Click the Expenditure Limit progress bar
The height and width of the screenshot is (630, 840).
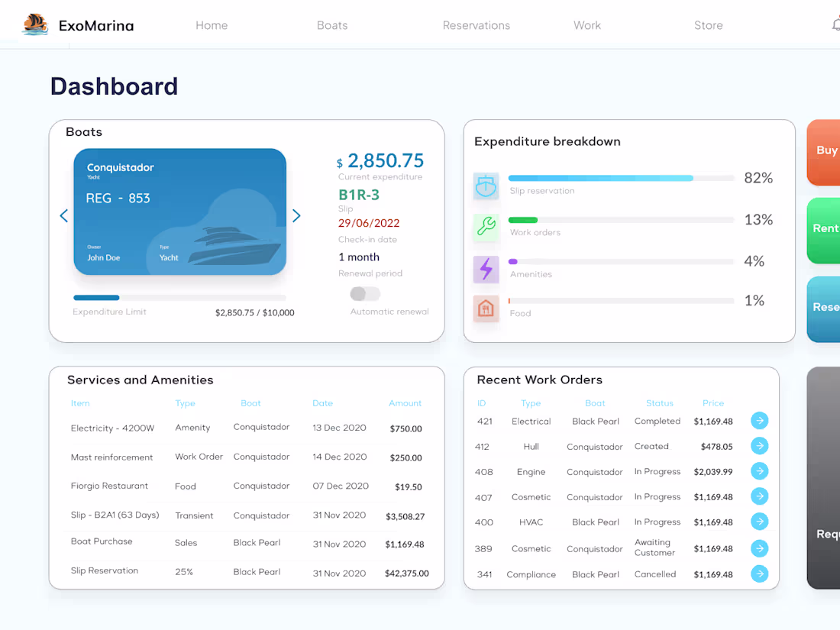[180, 297]
